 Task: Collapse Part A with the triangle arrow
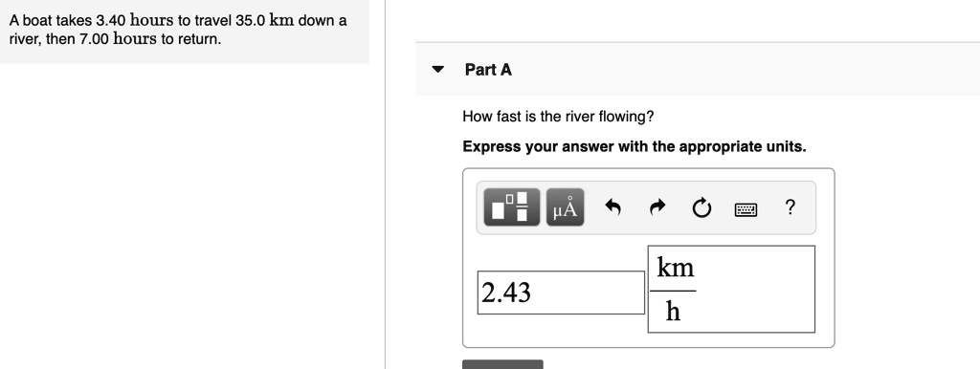(437, 69)
